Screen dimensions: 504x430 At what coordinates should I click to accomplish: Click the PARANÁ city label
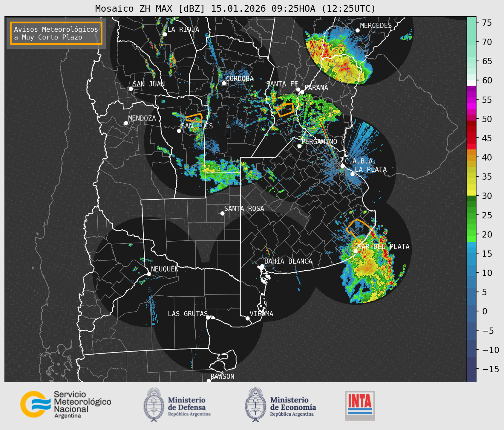(316, 88)
